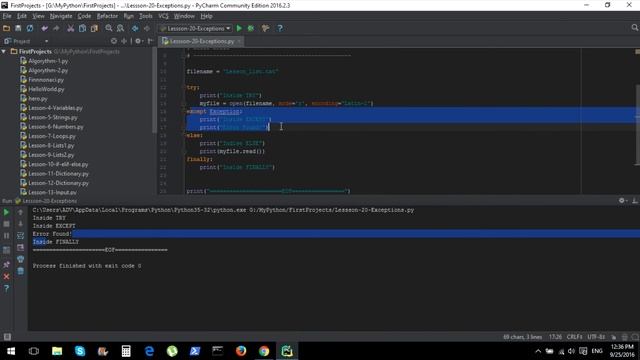Open Find with the magnifier icon
This screenshot has width=640, height=360.
pos(109,28)
